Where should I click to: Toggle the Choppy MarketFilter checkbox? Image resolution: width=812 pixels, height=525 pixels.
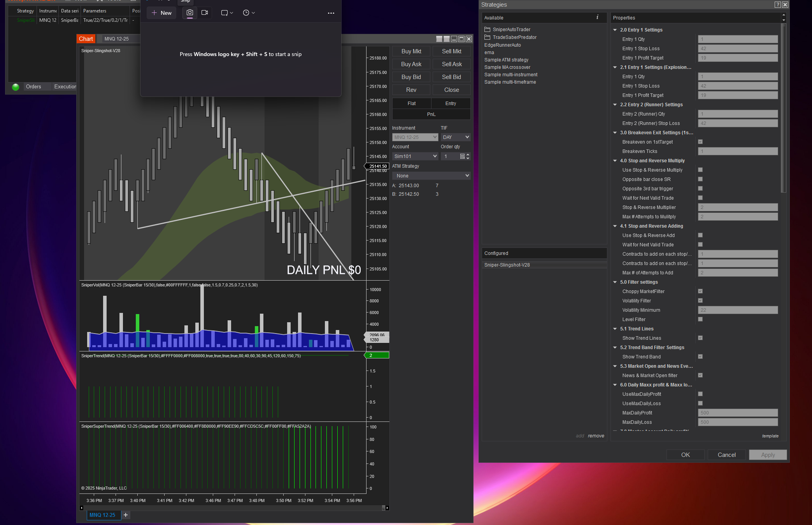700,291
